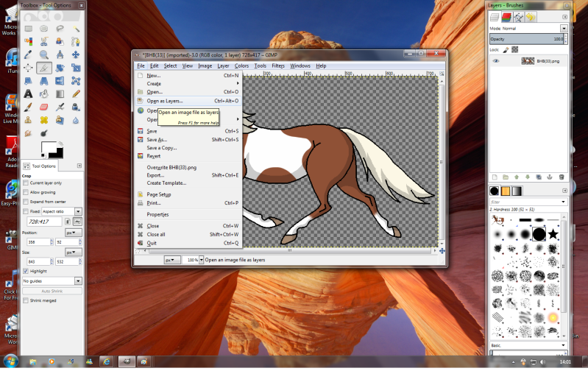Enable the Fixed aspect ratio checkbox
588x371 pixels.
26,211
